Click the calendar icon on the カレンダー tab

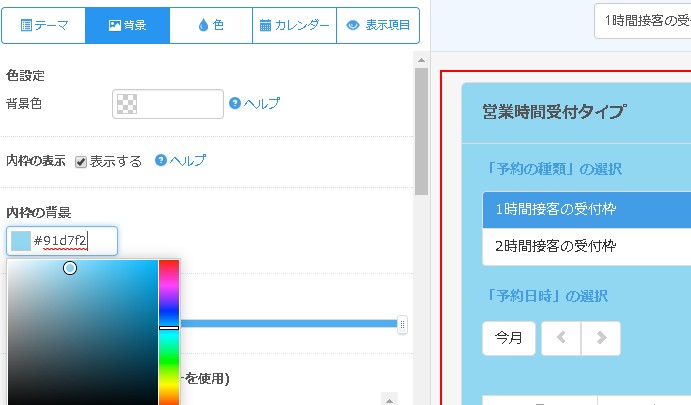click(265, 25)
